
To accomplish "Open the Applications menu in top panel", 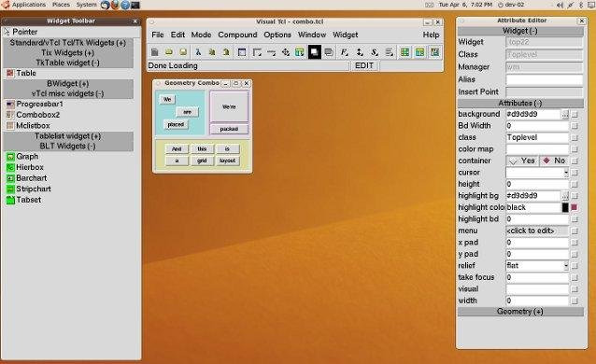I will click(x=29, y=5).
